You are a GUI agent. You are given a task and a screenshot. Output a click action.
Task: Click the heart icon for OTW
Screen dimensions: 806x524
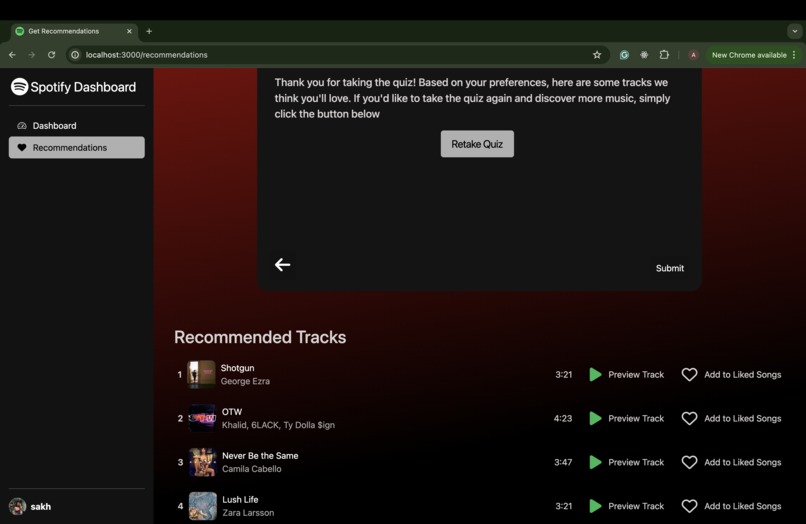[x=689, y=418]
